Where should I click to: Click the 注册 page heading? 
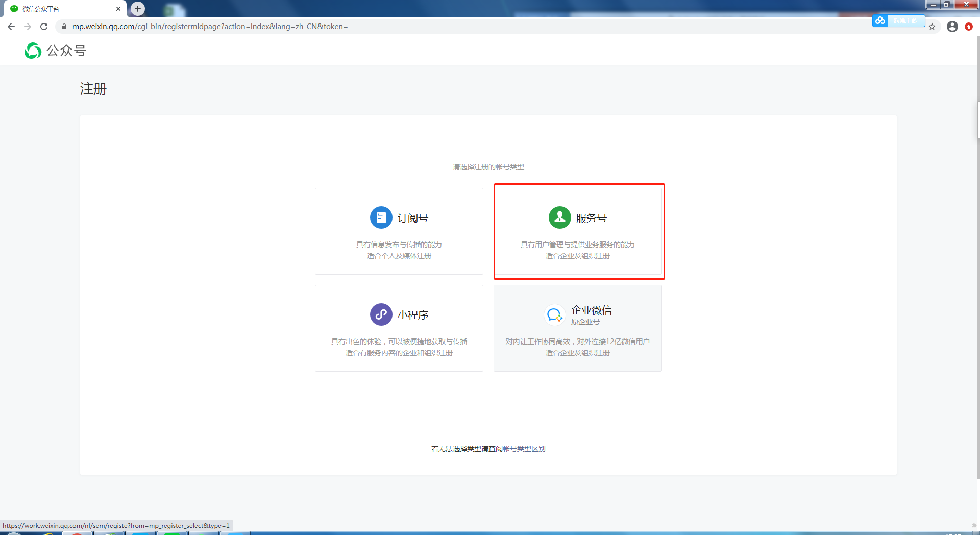(93, 89)
